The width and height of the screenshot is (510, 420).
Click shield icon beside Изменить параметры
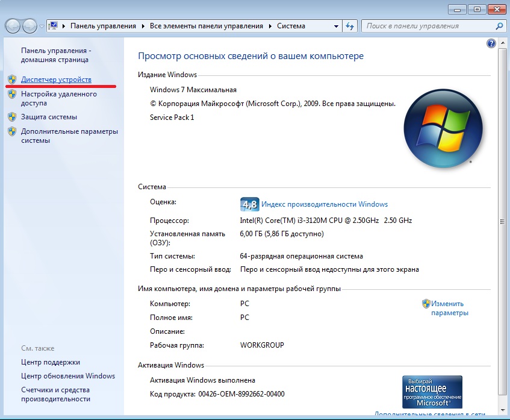(x=426, y=304)
